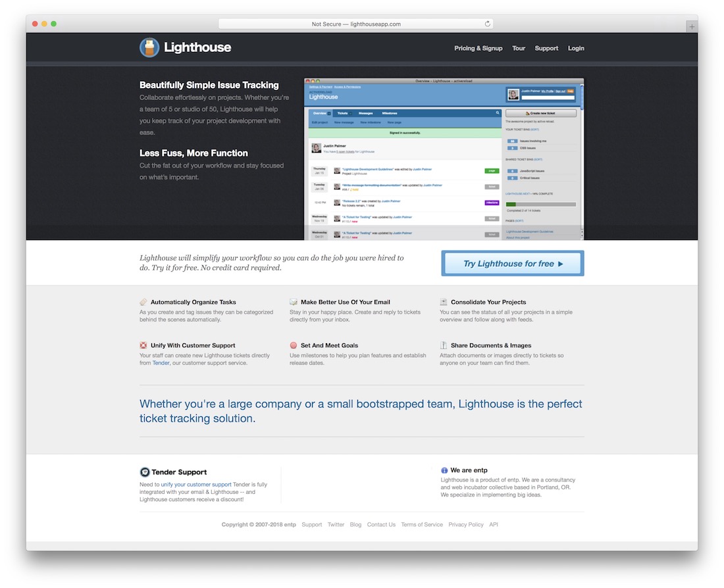Click the 'Beautifully Simple Issue Tracking' heading
Screen dimensions: 724x588
coord(209,85)
